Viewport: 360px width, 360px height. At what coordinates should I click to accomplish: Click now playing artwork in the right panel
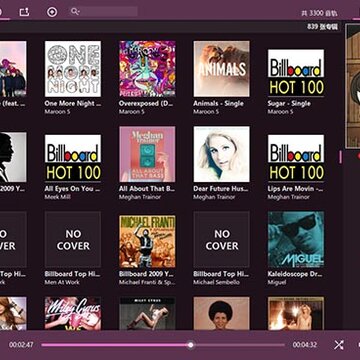pos(353,86)
